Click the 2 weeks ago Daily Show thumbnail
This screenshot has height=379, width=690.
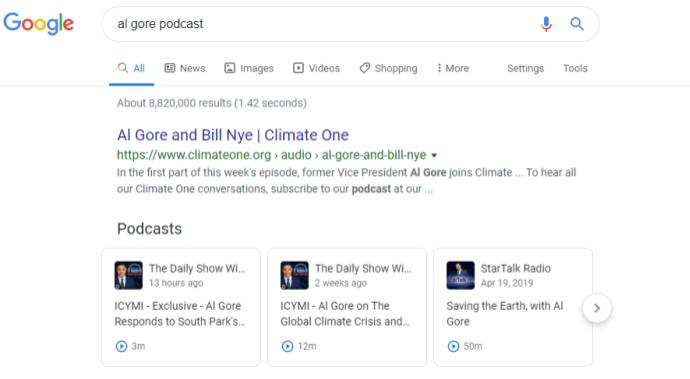click(294, 275)
